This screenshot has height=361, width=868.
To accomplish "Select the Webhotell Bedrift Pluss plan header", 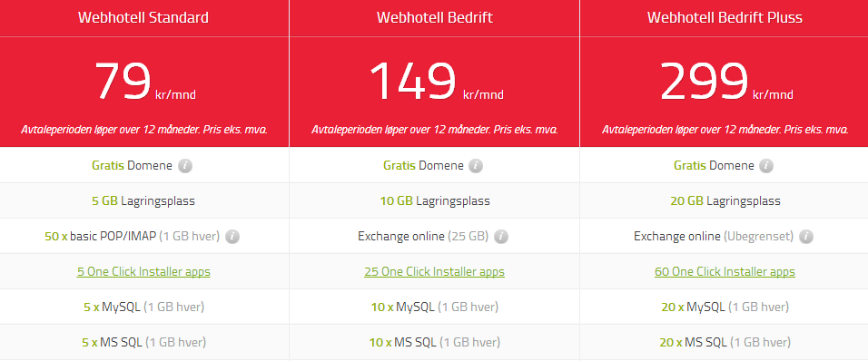I will pos(725,18).
